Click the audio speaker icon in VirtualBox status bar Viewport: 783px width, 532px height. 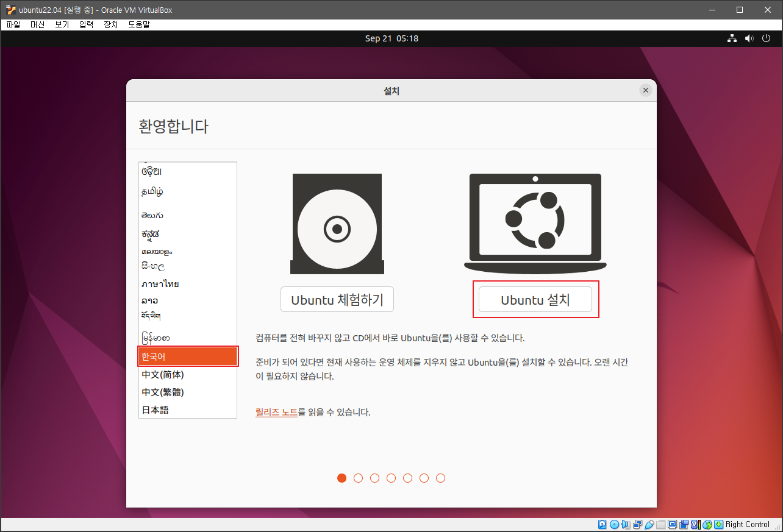coord(626,524)
